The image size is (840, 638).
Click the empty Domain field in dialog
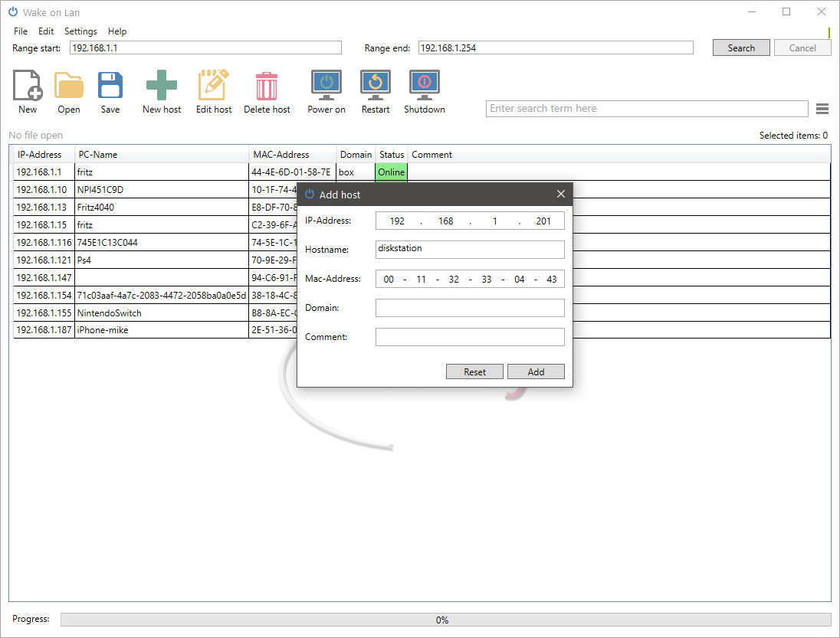coord(470,308)
